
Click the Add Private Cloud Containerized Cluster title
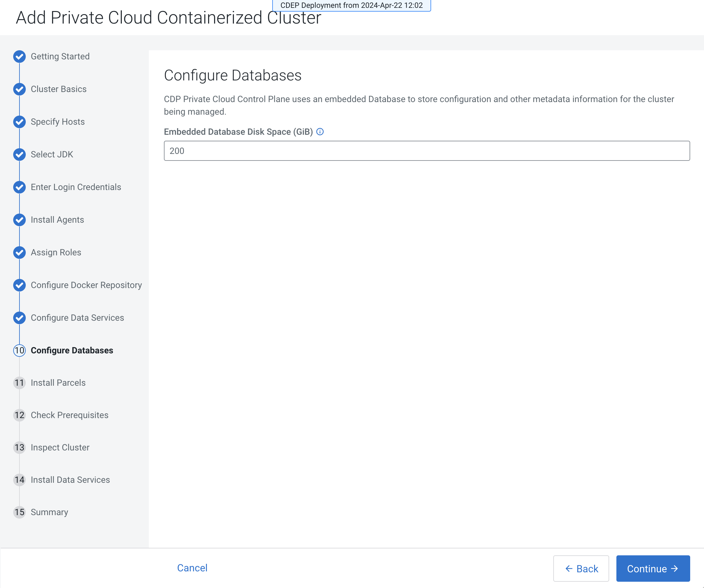(x=169, y=18)
